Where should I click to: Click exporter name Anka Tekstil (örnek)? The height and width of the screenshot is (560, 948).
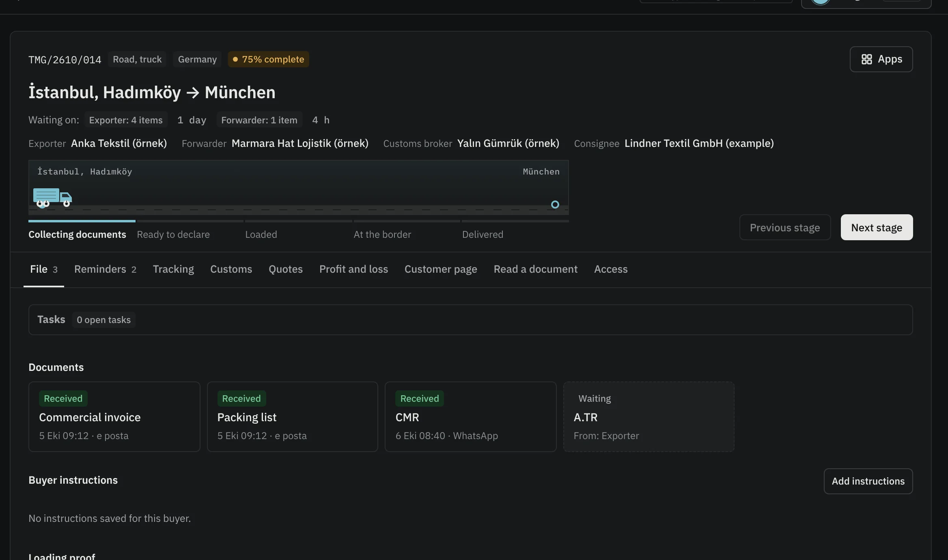[x=119, y=143]
